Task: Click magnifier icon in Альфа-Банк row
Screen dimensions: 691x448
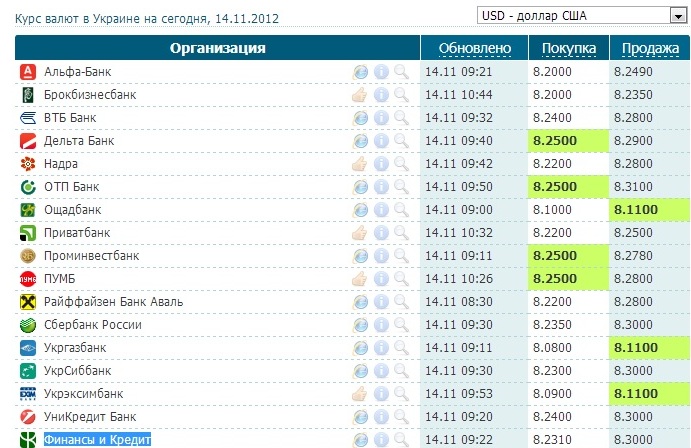Action: (401, 72)
